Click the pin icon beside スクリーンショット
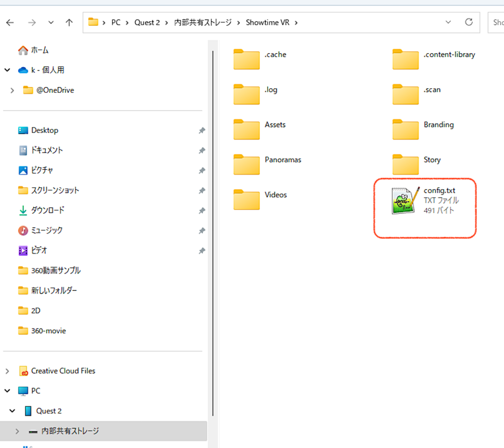This screenshot has height=448, width=504. pyautogui.click(x=202, y=191)
